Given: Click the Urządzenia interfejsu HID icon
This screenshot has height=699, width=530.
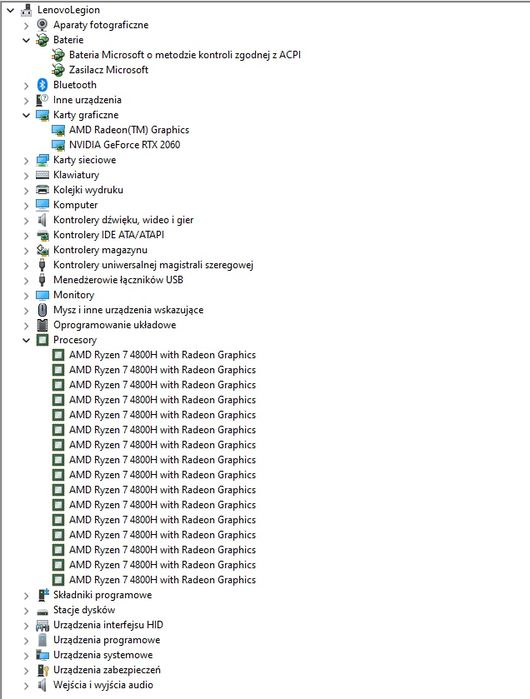Looking at the screenshot, I should click(x=42, y=625).
